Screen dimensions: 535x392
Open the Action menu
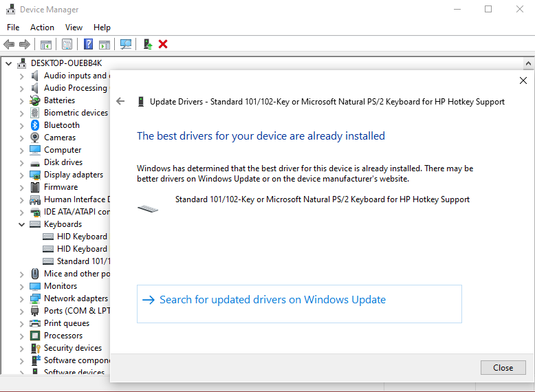[42, 28]
